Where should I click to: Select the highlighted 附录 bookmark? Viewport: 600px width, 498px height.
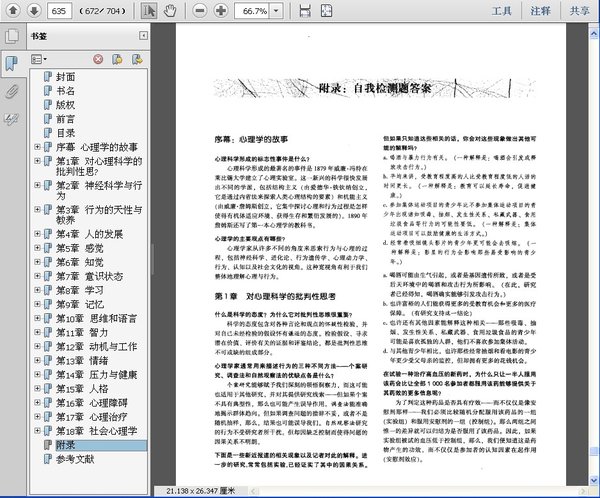pyautogui.click(x=101, y=445)
